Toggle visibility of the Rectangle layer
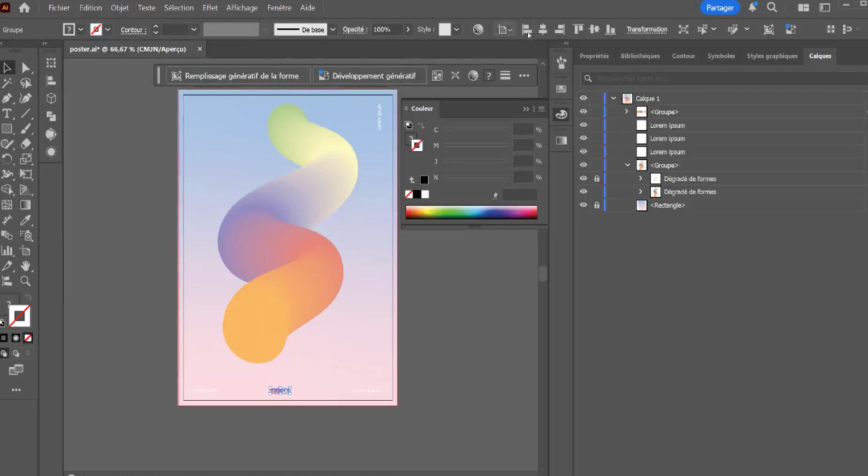 pos(584,205)
